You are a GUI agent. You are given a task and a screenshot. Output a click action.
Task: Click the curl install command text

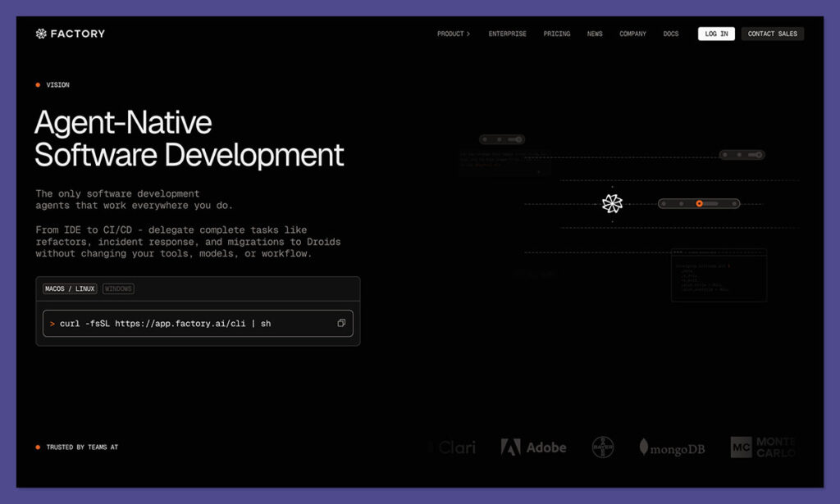(164, 323)
